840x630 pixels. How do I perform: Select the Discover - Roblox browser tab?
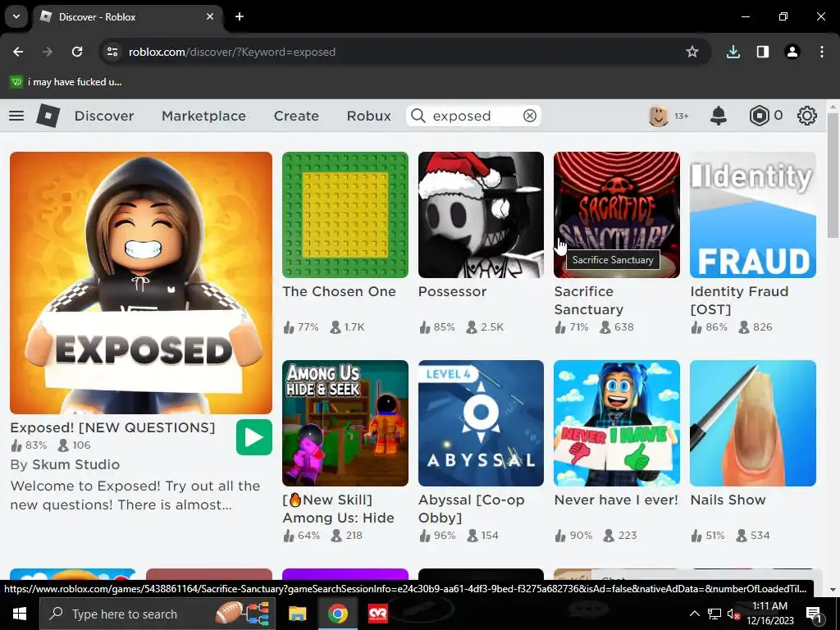[x=129, y=16]
